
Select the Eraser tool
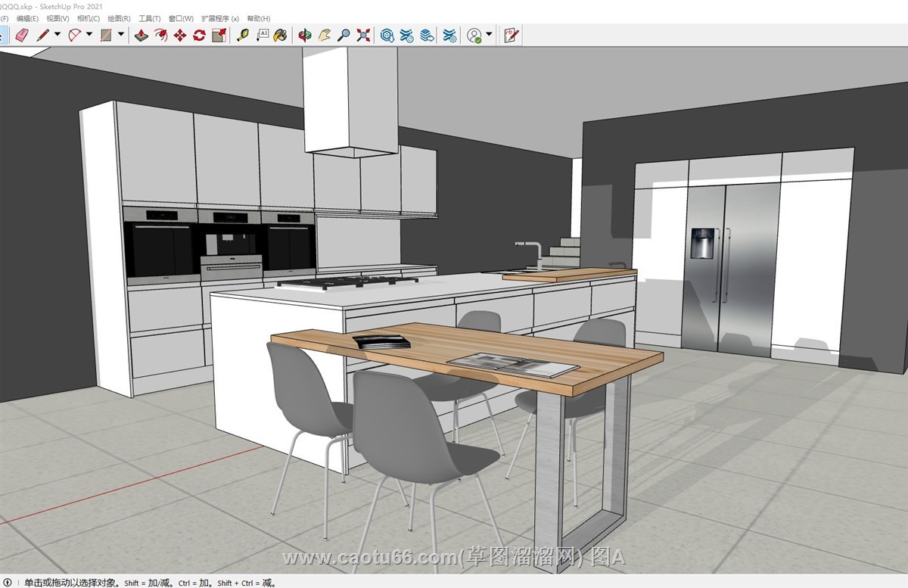tap(21, 35)
